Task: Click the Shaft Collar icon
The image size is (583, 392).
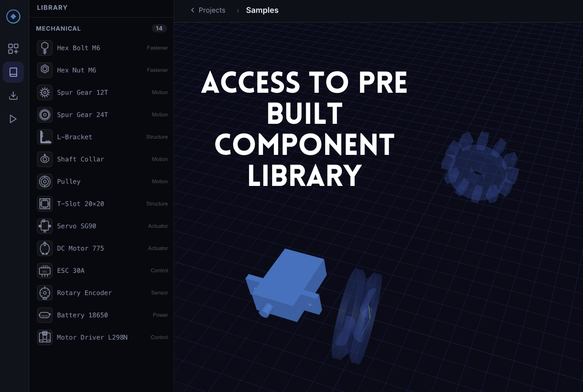Action: coord(45,159)
